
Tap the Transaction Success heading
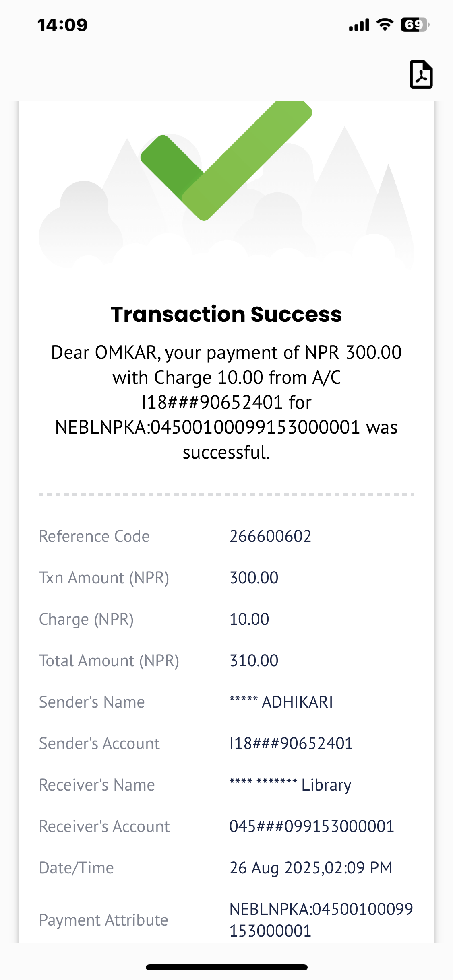click(226, 314)
